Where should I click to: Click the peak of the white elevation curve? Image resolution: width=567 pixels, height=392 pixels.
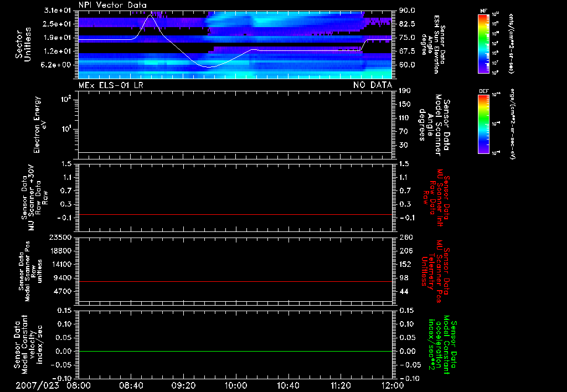pos(150,15)
